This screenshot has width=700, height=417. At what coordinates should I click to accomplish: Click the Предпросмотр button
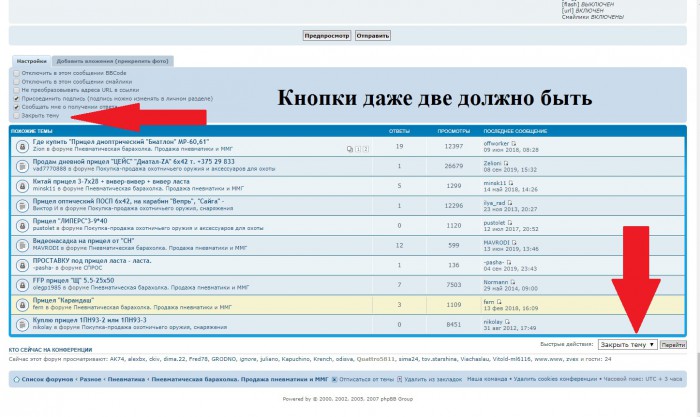(327, 36)
